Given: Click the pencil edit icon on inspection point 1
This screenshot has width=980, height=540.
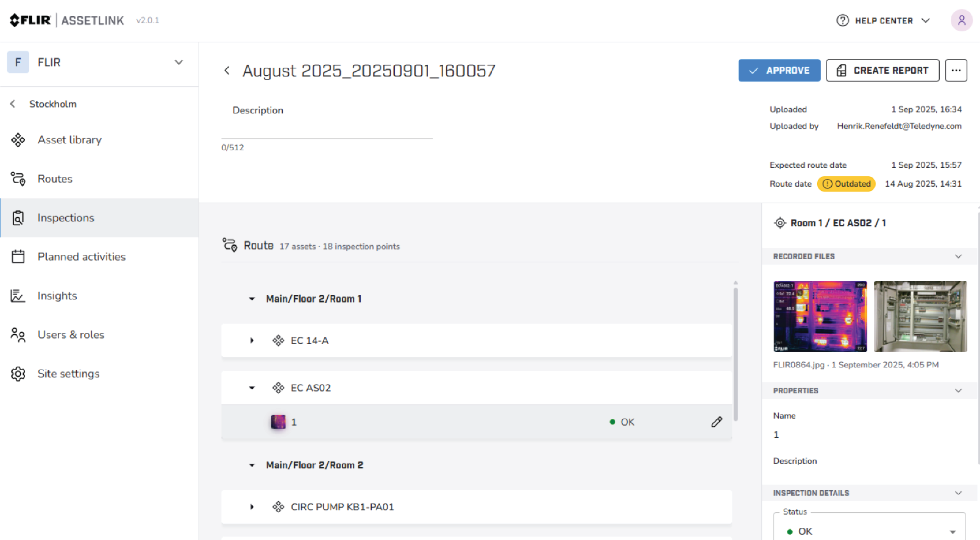Looking at the screenshot, I should click(x=717, y=422).
